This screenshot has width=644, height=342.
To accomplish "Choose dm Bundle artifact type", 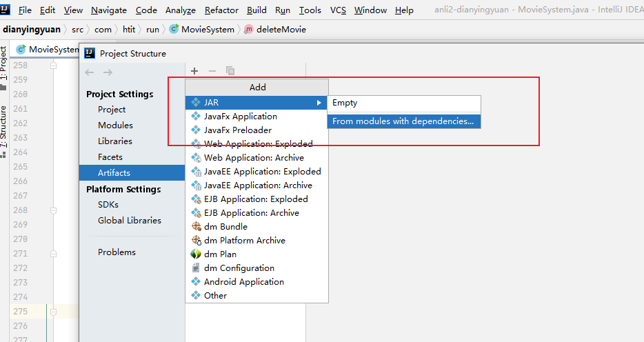I will point(256,227).
